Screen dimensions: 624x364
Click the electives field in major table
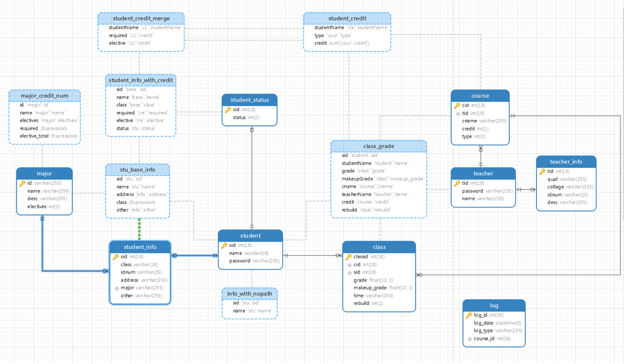click(x=44, y=207)
